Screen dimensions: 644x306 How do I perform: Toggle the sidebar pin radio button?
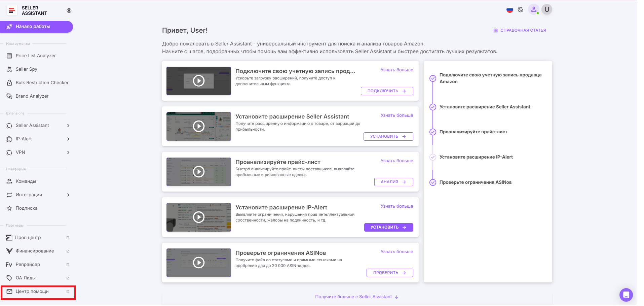click(x=69, y=10)
